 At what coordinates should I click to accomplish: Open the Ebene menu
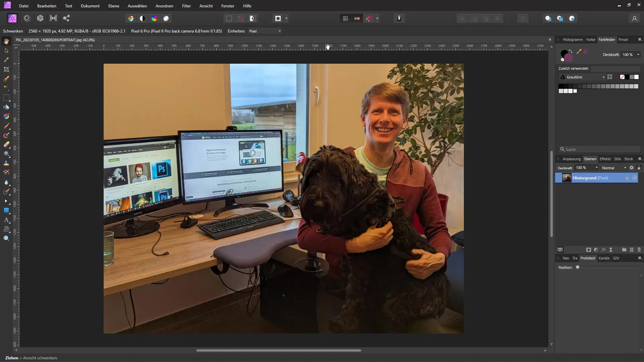pyautogui.click(x=114, y=6)
